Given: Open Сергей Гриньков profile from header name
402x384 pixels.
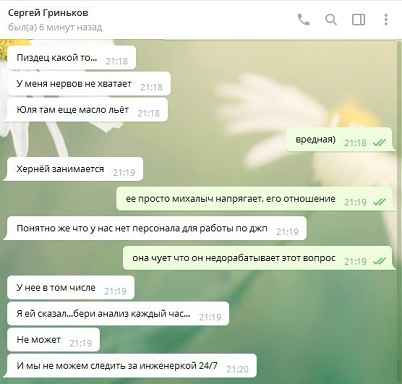Looking at the screenshot, I should 48,13.
